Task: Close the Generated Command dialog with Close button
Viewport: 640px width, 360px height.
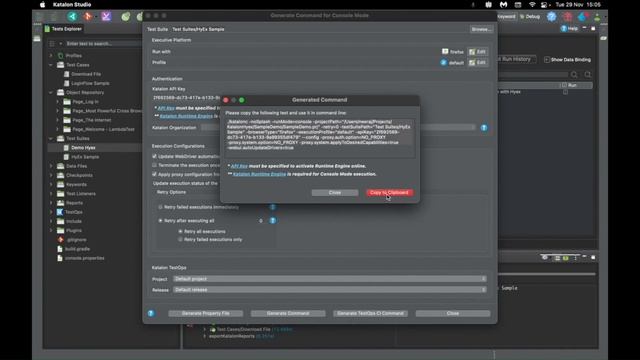Action: pos(335,193)
